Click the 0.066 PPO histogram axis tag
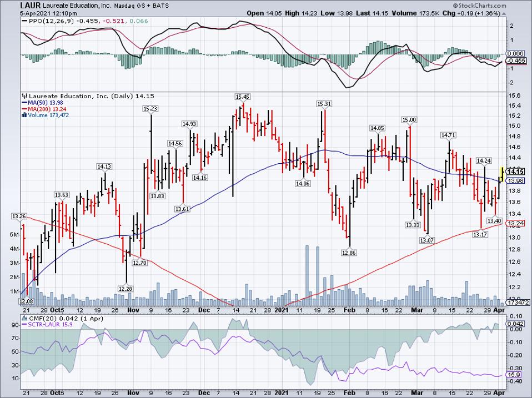532x398 pixels. [x=516, y=53]
